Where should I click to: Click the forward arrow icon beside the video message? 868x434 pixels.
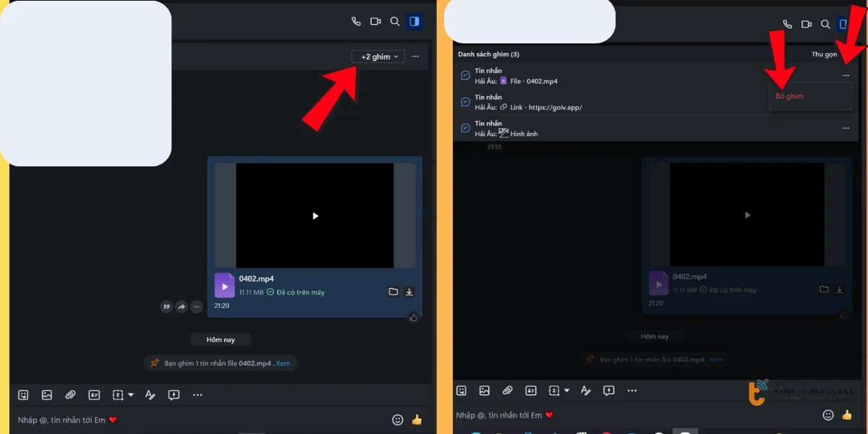(182, 307)
